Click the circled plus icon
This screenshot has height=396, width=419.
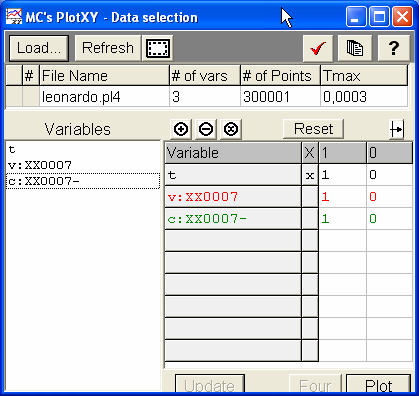click(181, 129)
